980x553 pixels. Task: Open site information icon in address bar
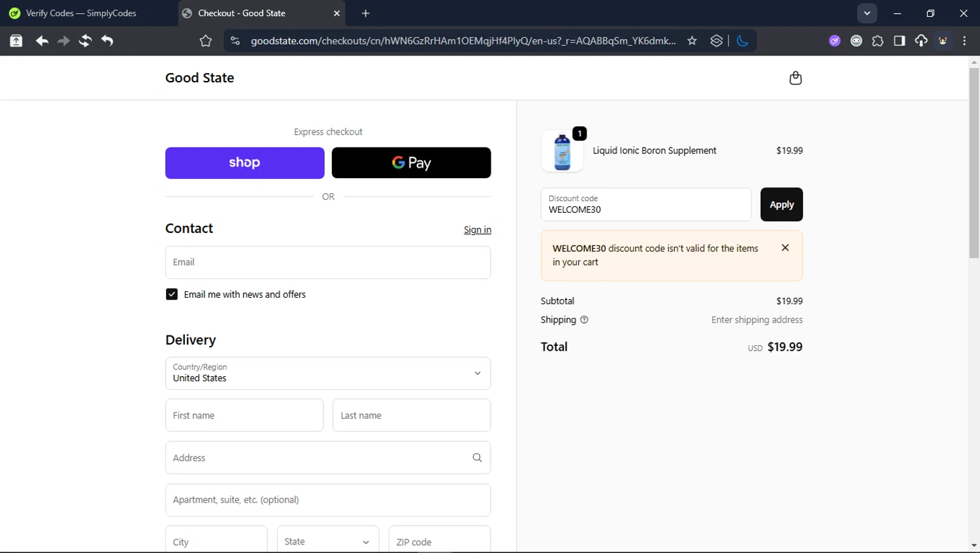click(x=235, y=40)
